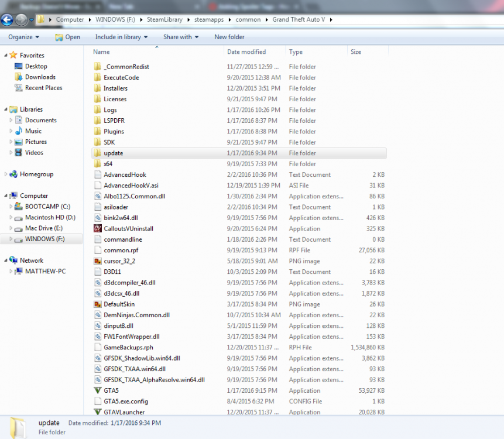Sort by the Name column header
The height and width of the screenshot is (439, 504).
pyautogui.click(x=101, y=52)
